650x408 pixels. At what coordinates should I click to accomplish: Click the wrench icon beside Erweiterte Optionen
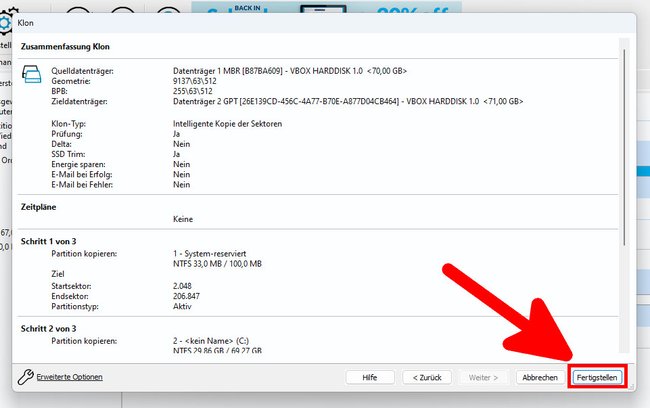[26, 377]
